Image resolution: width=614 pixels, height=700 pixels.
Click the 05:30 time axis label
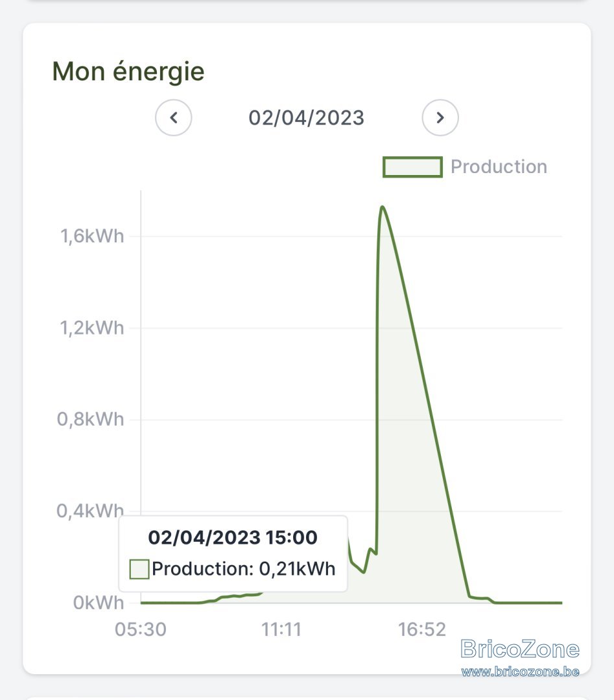(141, 629)
